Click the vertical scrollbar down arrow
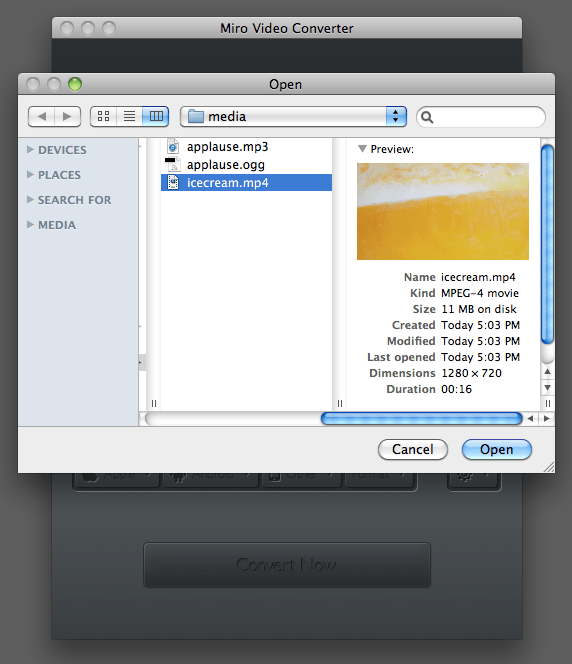Viewport: 572px width, 664px height. pos(547,387)
